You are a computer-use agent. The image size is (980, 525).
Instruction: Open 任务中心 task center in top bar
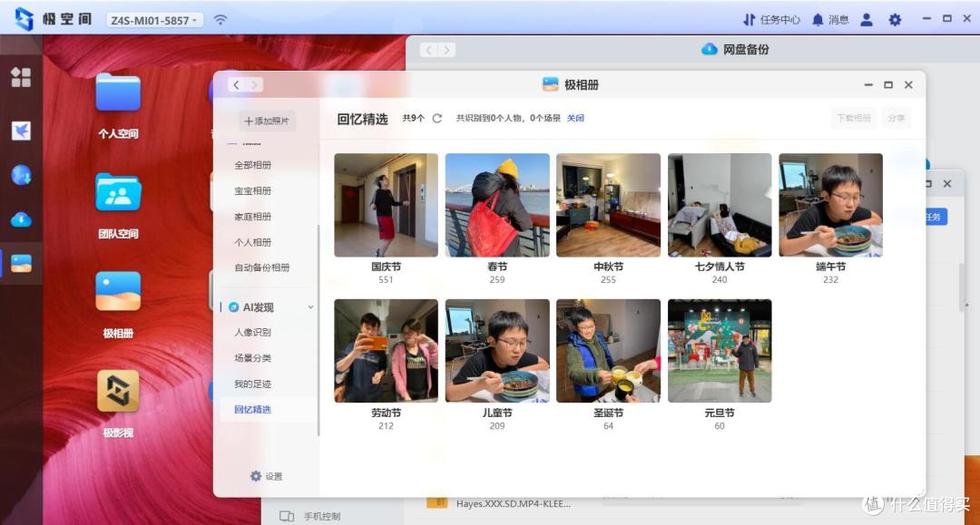771,20
